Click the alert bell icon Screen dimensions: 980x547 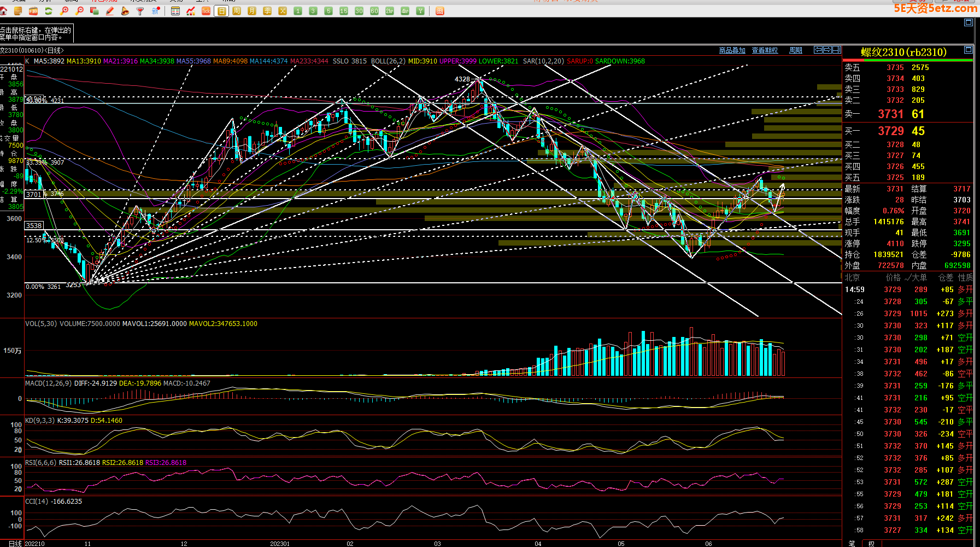point(125,11)
